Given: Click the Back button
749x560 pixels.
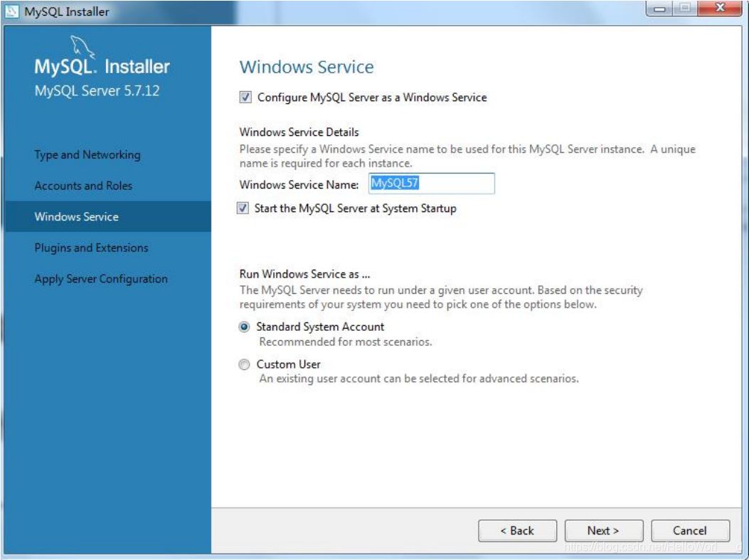Looking at the screenshot, I should tap(517, 530).
